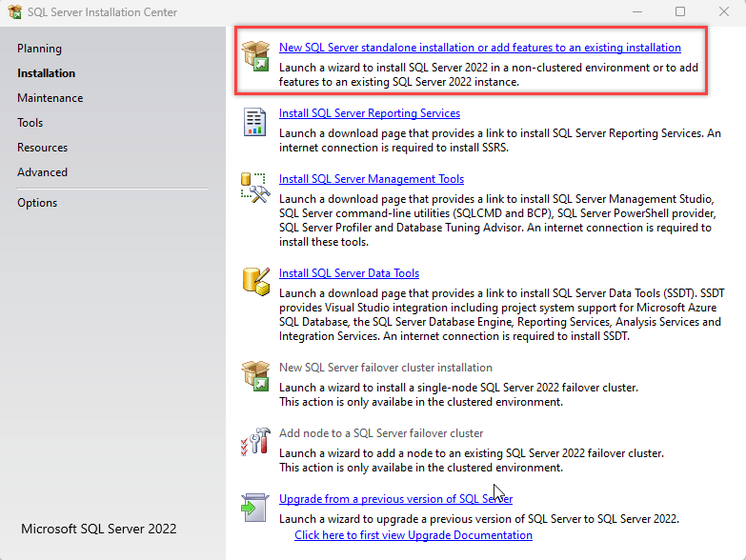Switch to the Resources section

(x=42, y=148)
